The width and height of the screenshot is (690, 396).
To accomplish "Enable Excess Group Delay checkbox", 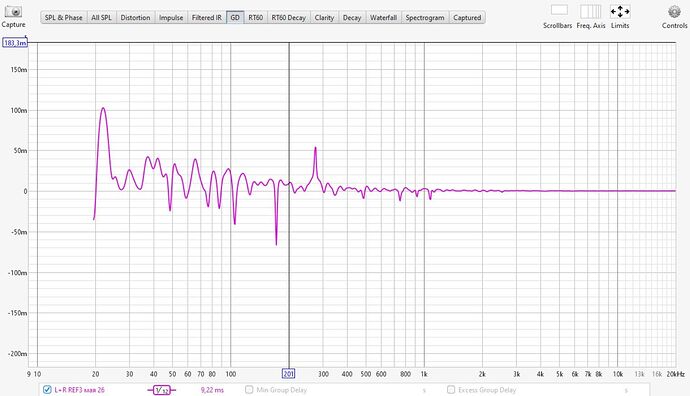I will pyautogui.click(x=451, y=390).
